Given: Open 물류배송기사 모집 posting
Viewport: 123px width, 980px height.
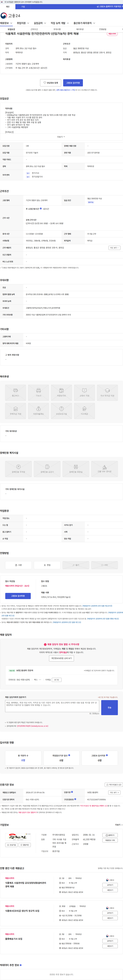Looking at the screenshot, I should (x=14, y=939).
